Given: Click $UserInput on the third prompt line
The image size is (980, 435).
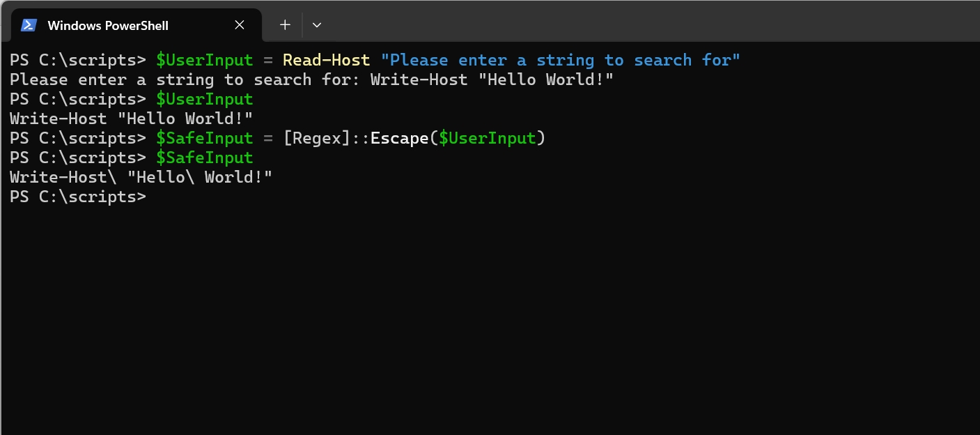Looking at the screenshot, I should click(205, 99).
